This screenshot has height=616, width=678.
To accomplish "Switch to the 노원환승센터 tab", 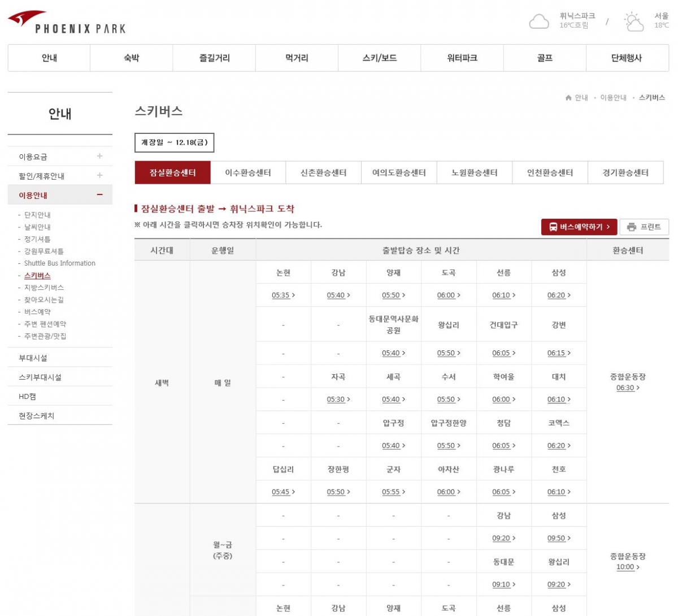I will (x=475, y=173).
